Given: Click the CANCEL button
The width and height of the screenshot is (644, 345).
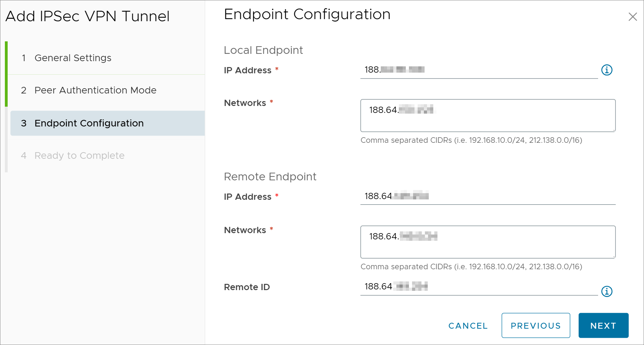Looking at the screenshot, I should tap(468, 326).
